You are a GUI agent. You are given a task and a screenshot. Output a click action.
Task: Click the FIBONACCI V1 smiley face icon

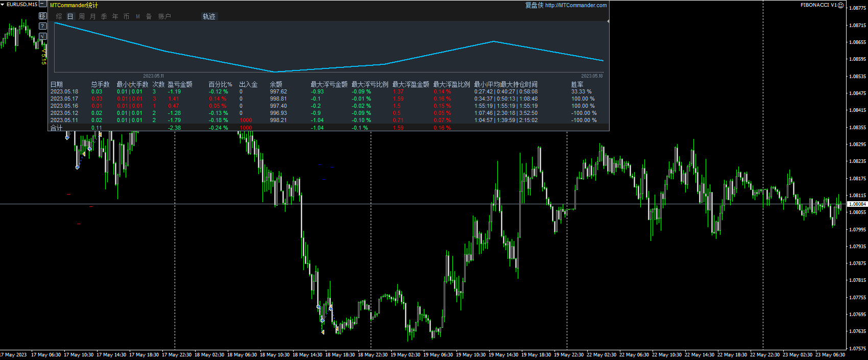coord(841,5)
